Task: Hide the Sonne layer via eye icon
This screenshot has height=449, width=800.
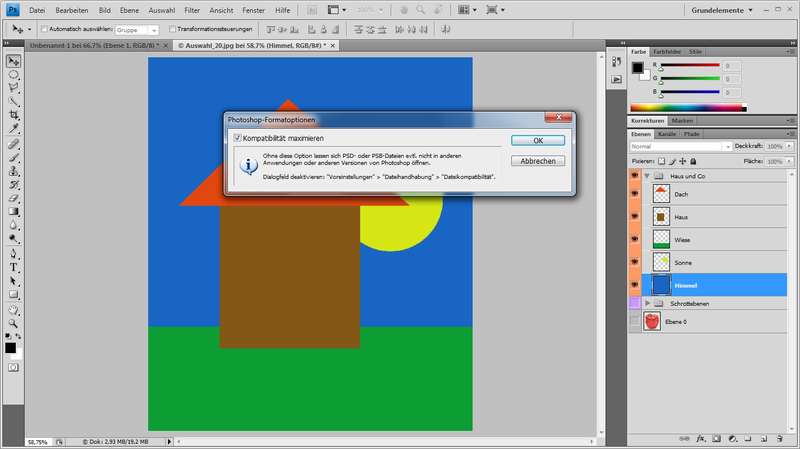Action: [x=635, y=262]
